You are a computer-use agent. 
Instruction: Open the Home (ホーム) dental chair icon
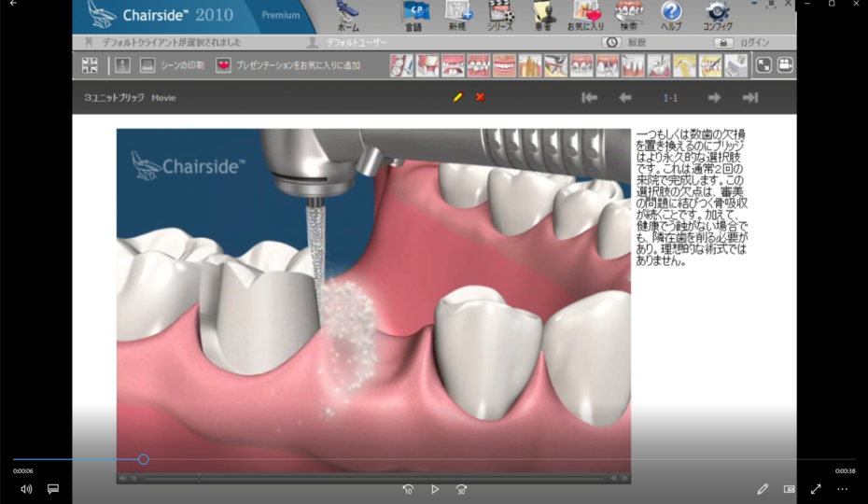coord(347,16)
